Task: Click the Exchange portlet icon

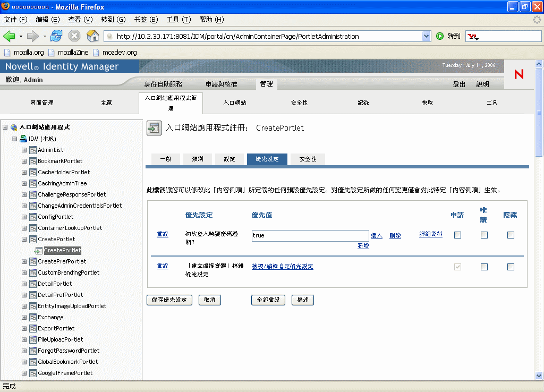Action: tap(33, 318)
